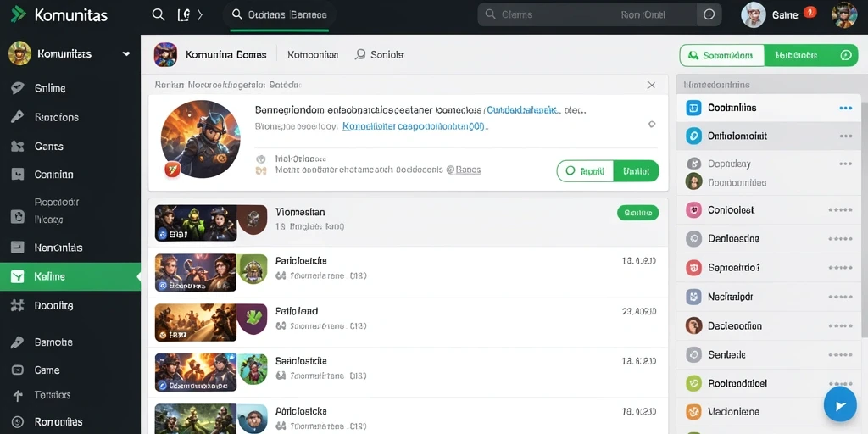Screen dimensions: 868x434
Task: Switch to the Komoonitan tab
Action: (313, 55)
